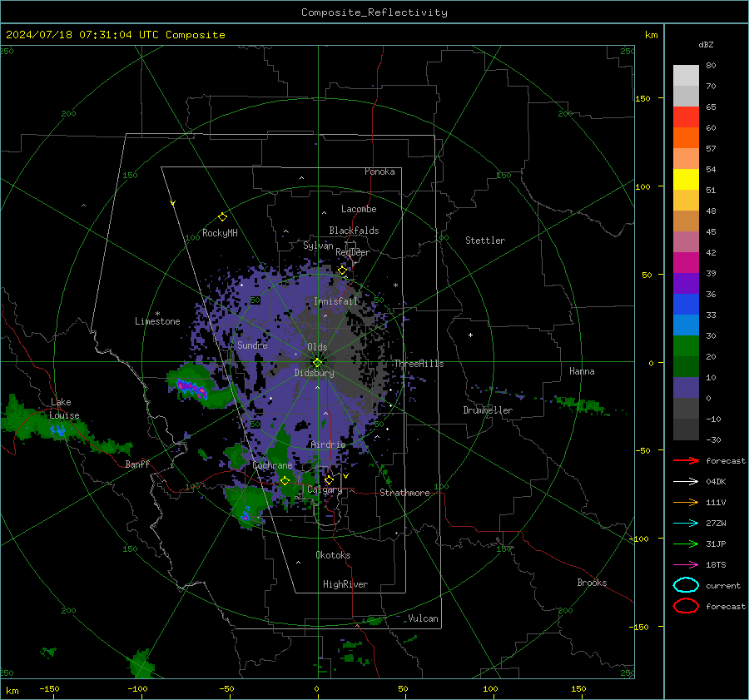
Task: Click the Sundre town label
Action: point(252,345)
